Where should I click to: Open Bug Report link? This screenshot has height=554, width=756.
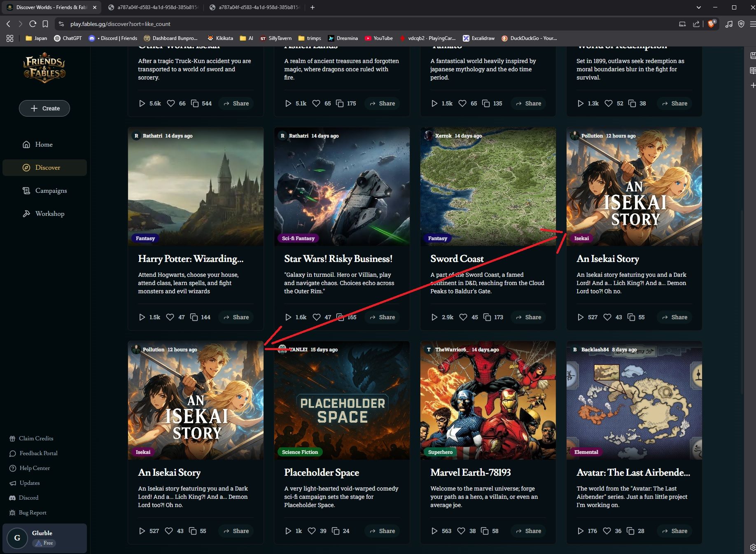click(x=28, y=512)
